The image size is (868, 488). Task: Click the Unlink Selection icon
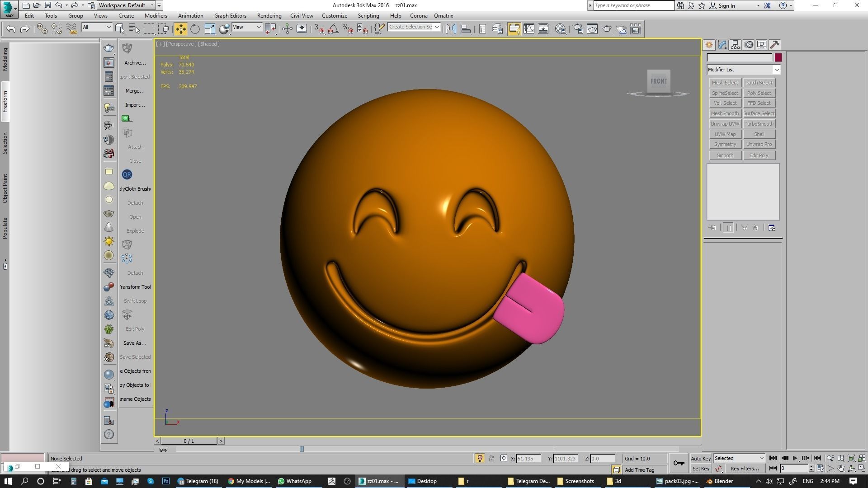[57, 29]
